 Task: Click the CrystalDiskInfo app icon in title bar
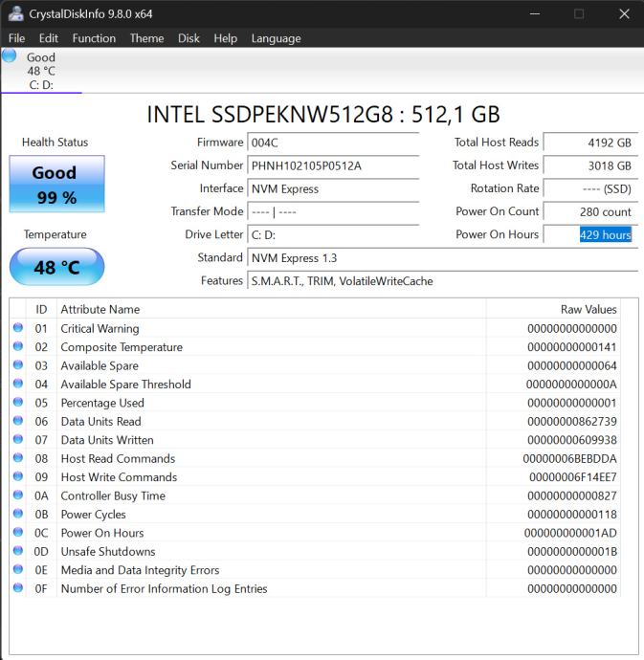15,13
